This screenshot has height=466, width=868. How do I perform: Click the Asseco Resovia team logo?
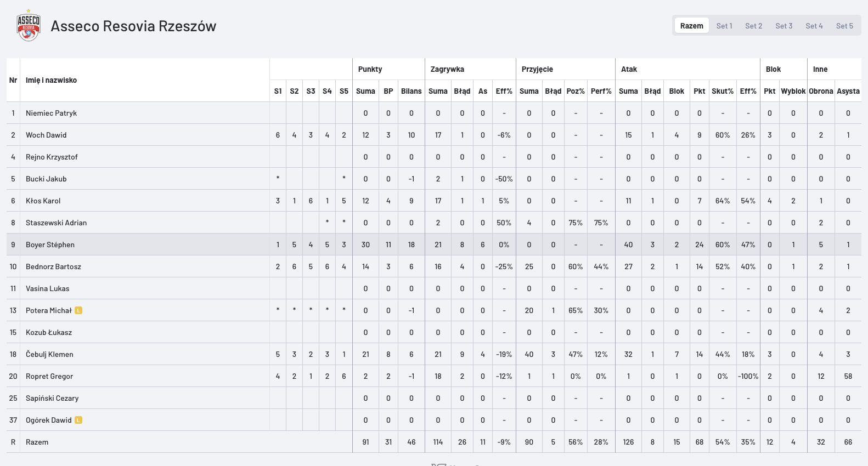29,26
